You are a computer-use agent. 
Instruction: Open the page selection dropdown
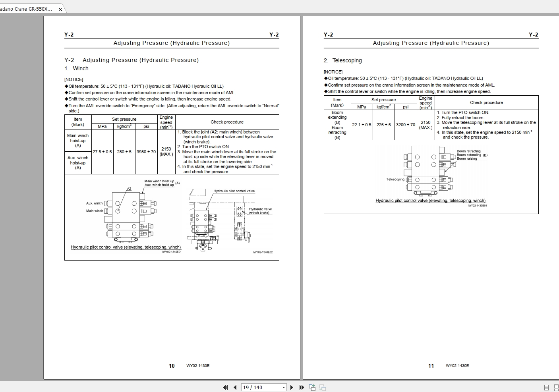click(x=283, y=387)
